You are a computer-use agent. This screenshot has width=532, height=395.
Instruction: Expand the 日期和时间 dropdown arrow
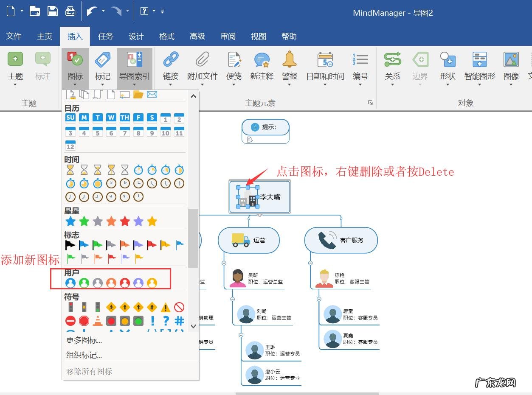[325, 85]
